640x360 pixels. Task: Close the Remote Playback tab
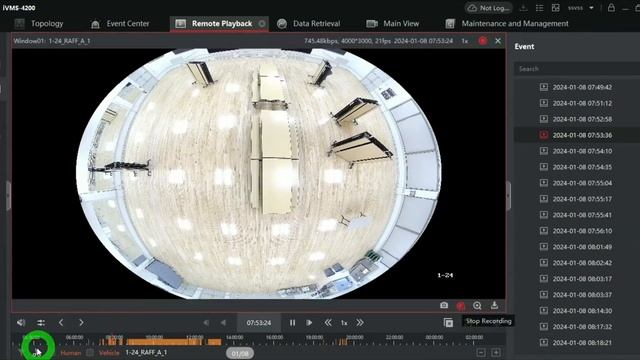tap(262, 24)
